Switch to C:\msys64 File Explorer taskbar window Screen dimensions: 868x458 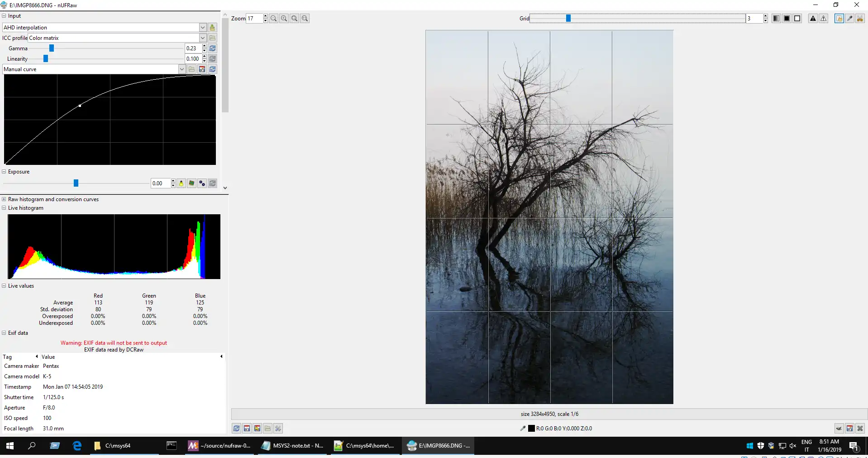[x=124, y=446]
